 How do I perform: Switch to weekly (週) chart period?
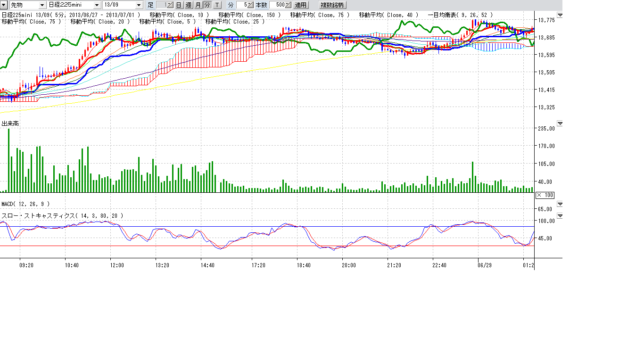[x=189, y=5]
